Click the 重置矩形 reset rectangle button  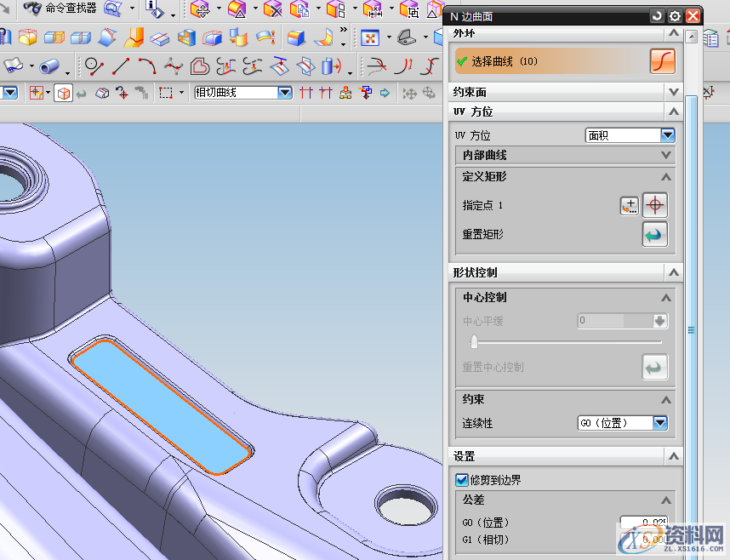point(654,234)
